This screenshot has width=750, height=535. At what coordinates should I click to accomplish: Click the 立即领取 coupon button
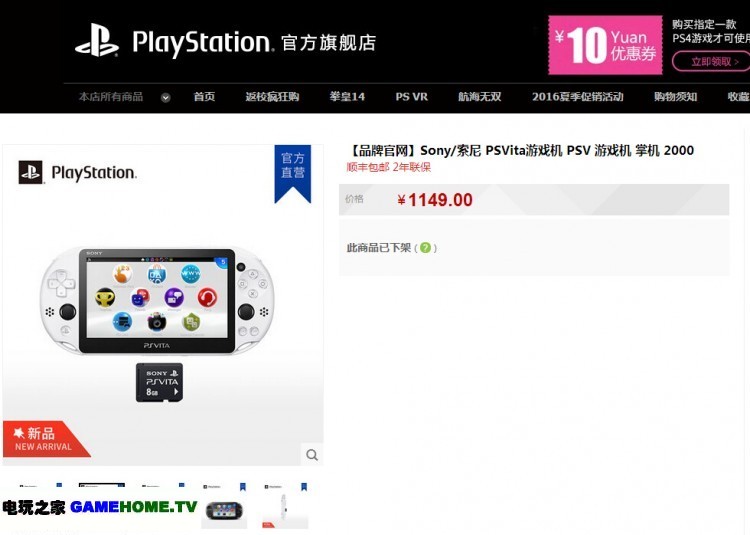(x=711, y=62)
